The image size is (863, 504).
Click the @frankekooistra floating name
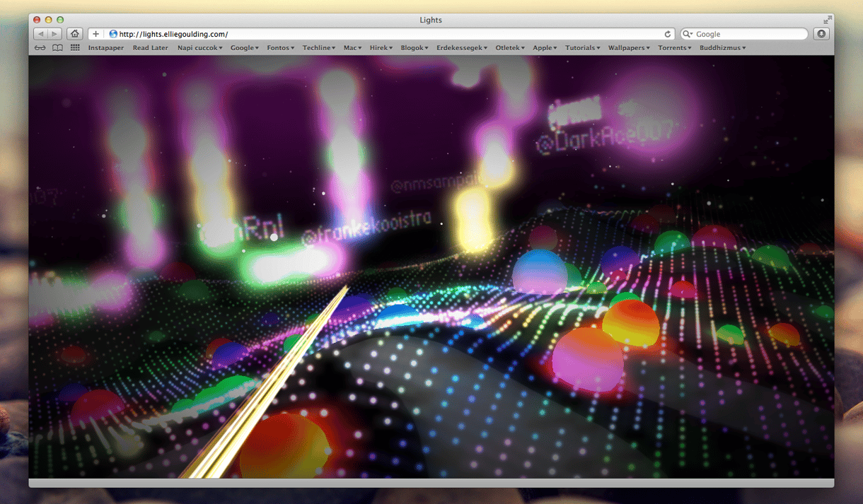point(365,228)
